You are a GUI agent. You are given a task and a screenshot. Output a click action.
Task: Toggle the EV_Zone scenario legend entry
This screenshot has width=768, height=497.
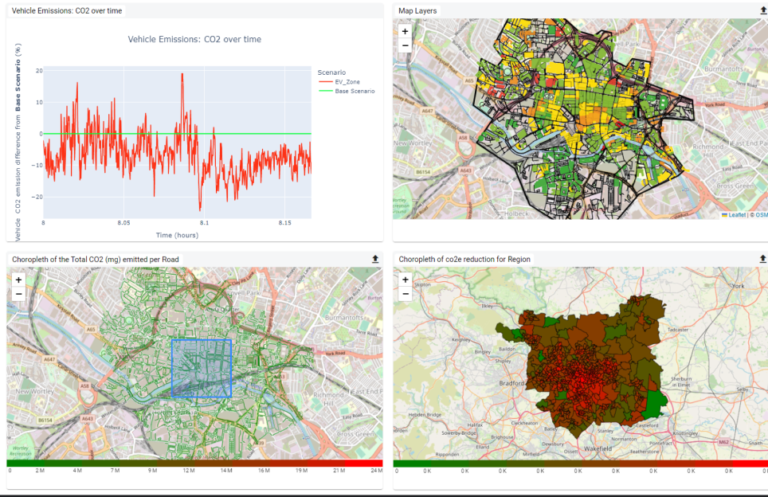click(x=345, y=82)
